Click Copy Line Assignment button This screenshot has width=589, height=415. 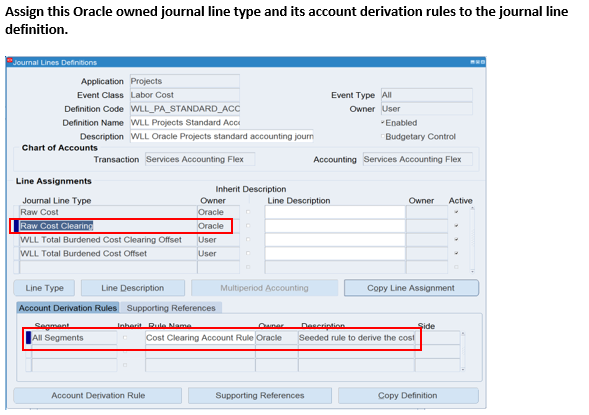tap(411, 288)
